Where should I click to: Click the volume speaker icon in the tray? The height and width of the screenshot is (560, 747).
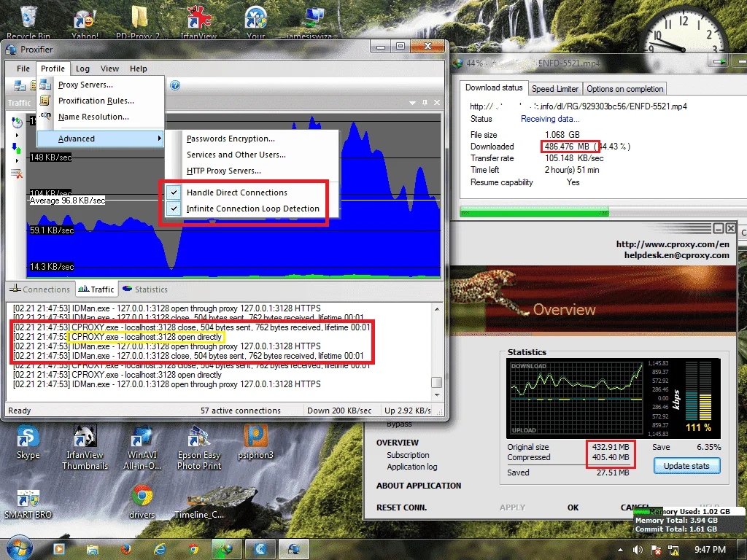pos(638,550)
